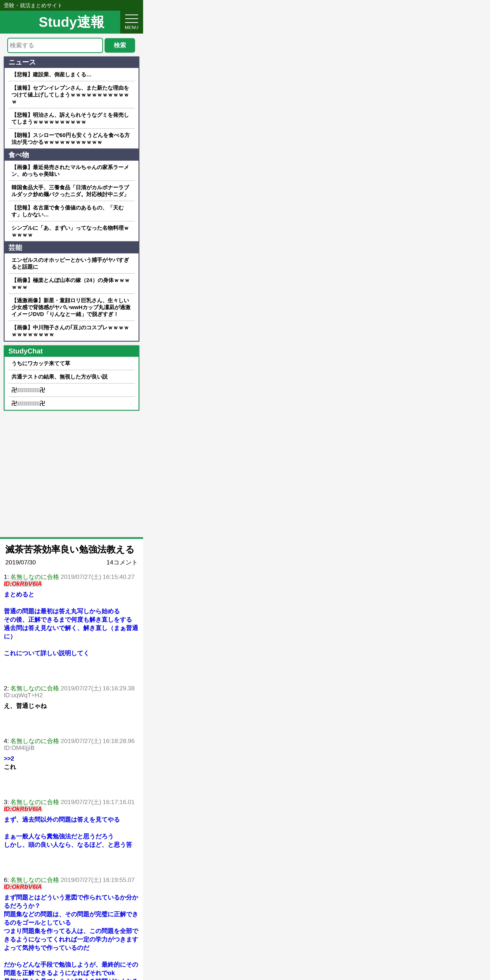Focus the 検索する search field
The width and height of the screenshot is (490, 980).
[x=55, y=45]
